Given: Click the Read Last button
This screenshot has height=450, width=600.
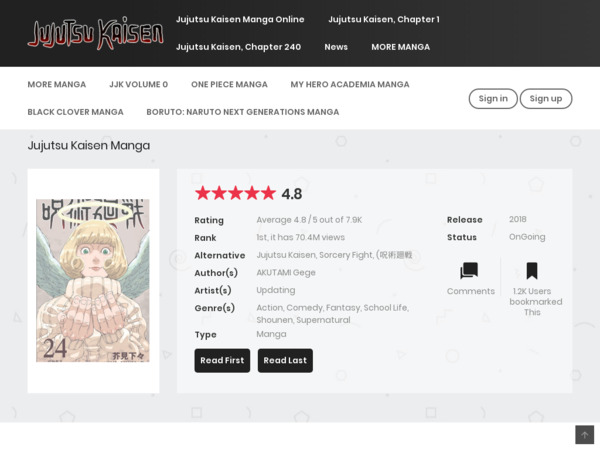Looking at the screenshot, I should click(x=285, y=360).
